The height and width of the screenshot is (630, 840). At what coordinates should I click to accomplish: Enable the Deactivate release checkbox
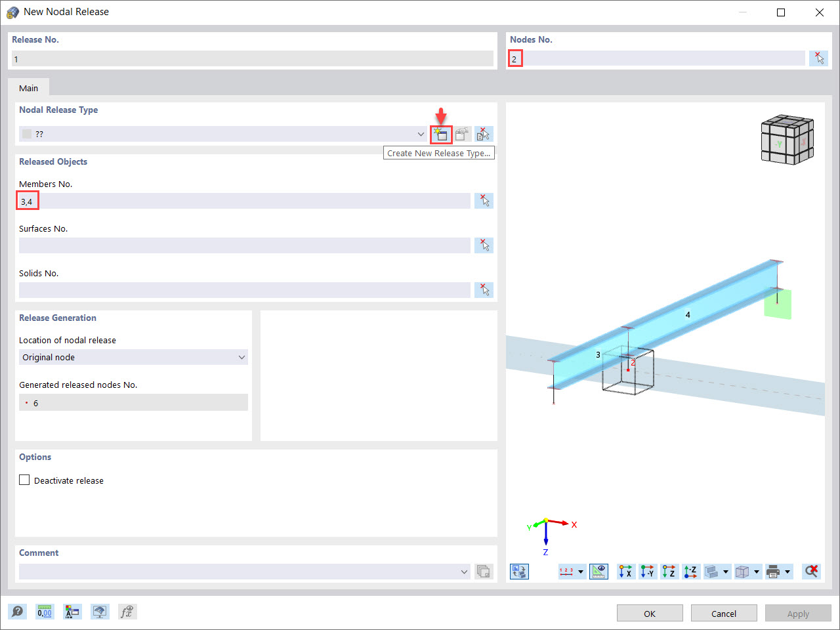tap(24, 480)
